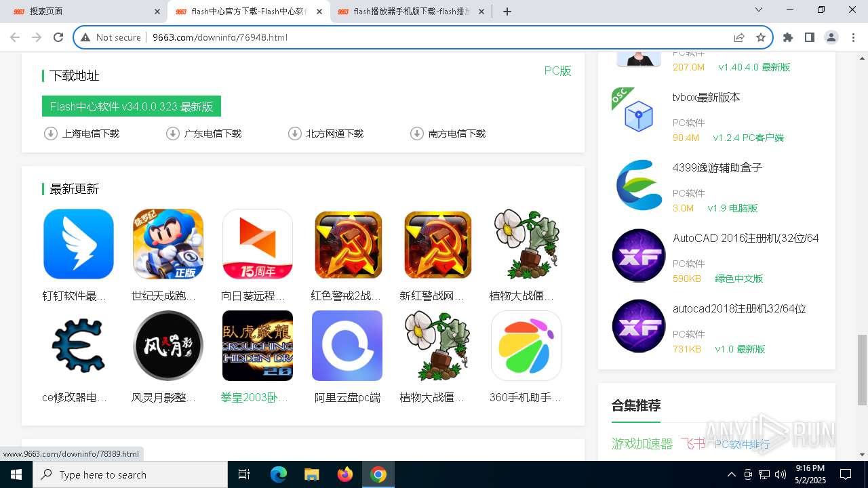Go back with the browser back arrow
The image size is (868, 488).
coord(15,37)
